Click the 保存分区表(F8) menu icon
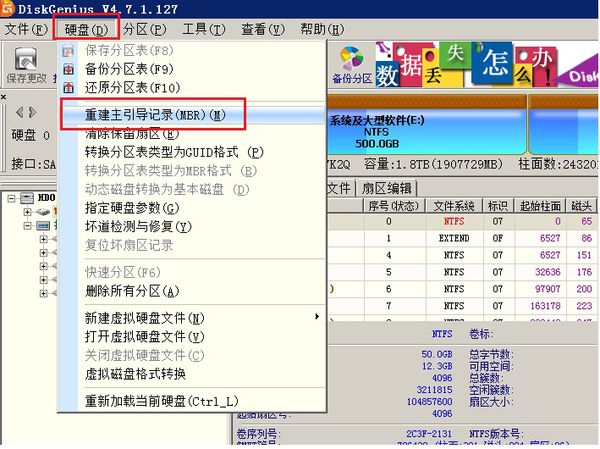This screenshot has width=600, height=449. (x=68, y=51)
